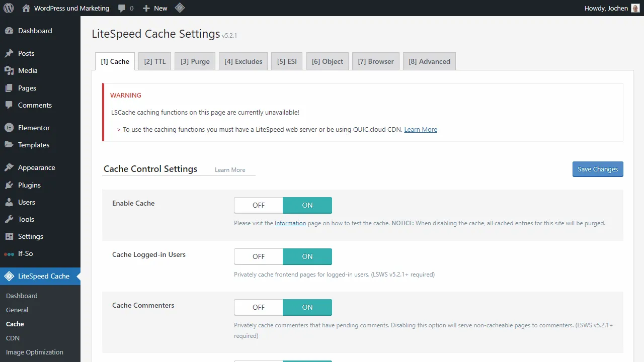Click the Posts pin icon in sidebar
This screenshot has width=644, height=362.
point(9,53)
